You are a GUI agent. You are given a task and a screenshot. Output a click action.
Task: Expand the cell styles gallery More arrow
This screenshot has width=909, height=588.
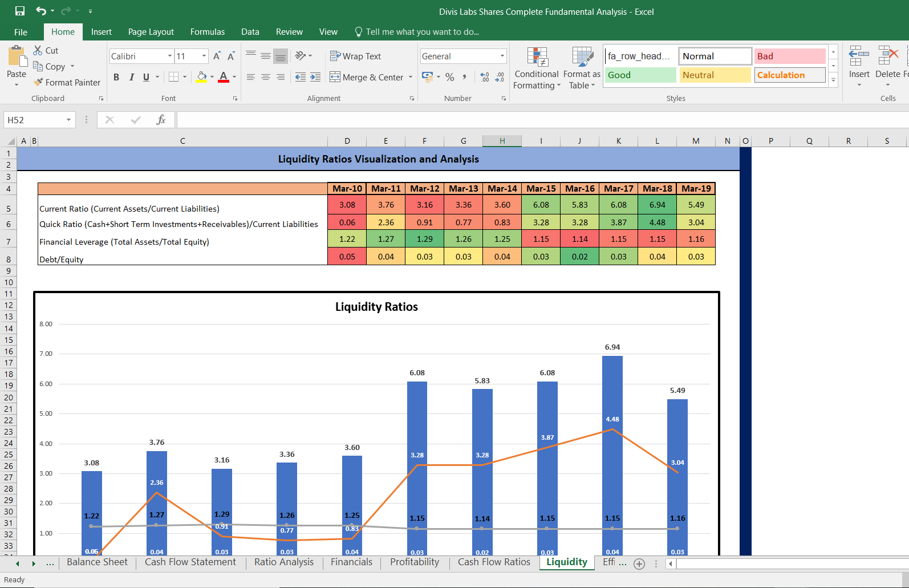(x=834, y=80)
